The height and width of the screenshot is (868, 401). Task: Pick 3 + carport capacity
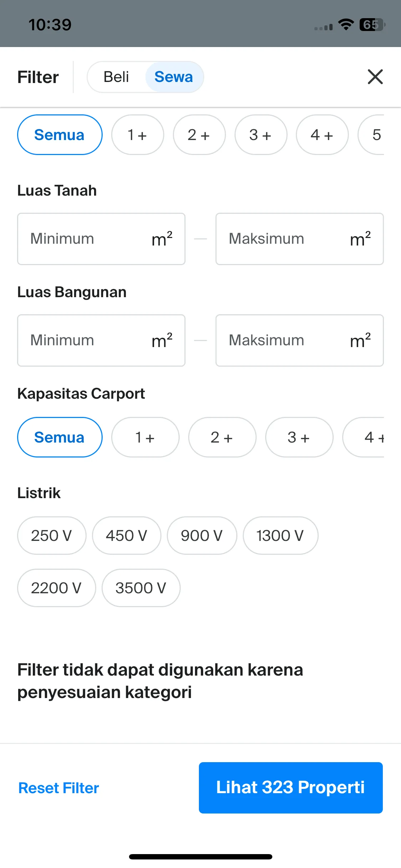click(299, 437)
